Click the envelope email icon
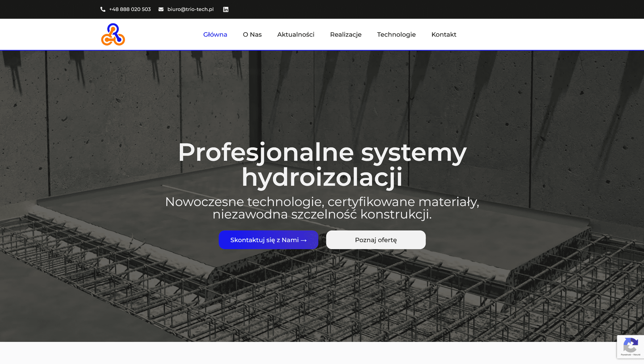The height and width of the screenshot is (364, 644). click(x=161, y=9)
